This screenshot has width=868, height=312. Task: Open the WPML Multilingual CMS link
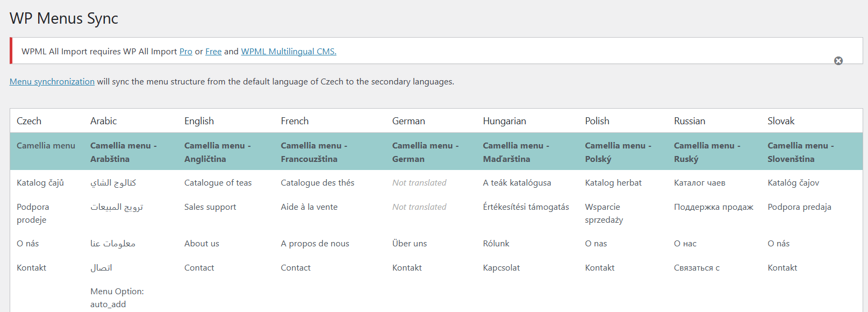click(289, 52)
